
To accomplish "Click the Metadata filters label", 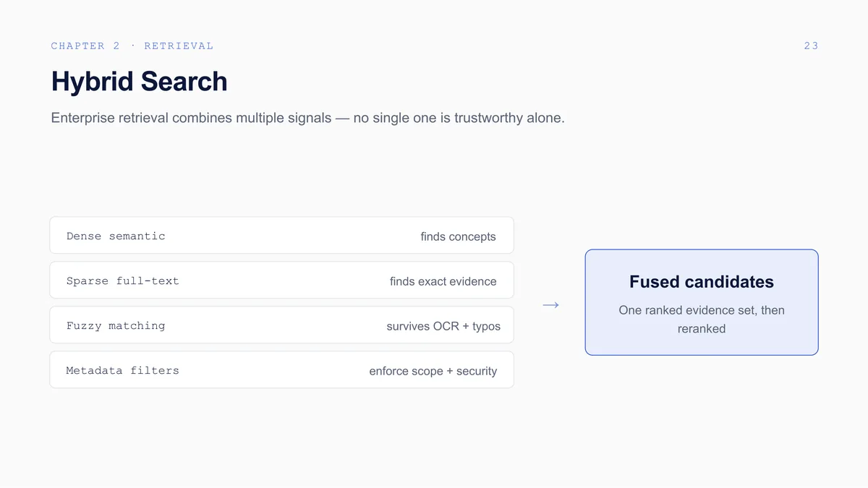I will pyautogui.click(x=122, y=370).
